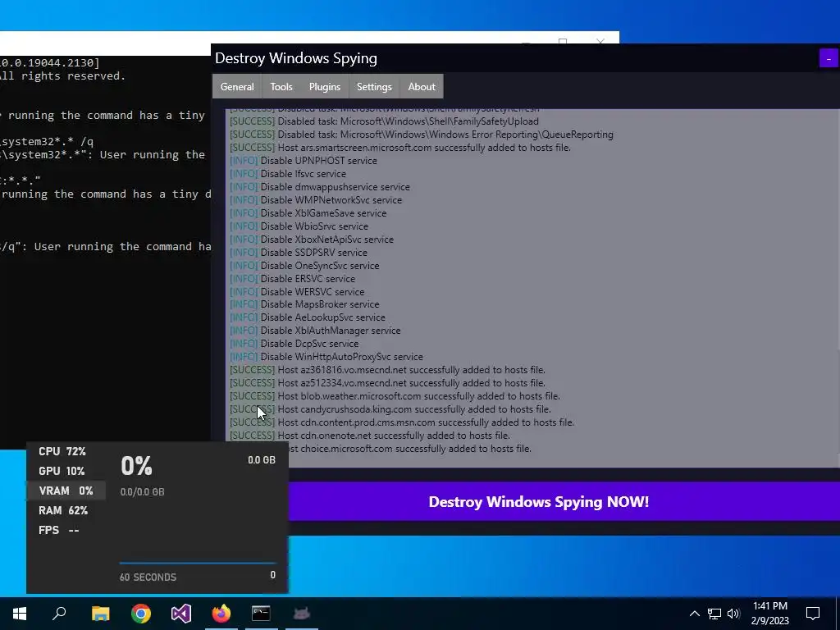Click log line for candycrushsoda.king.com host
The width and height of the screenshot is (840, 630).
click(390, 409)
